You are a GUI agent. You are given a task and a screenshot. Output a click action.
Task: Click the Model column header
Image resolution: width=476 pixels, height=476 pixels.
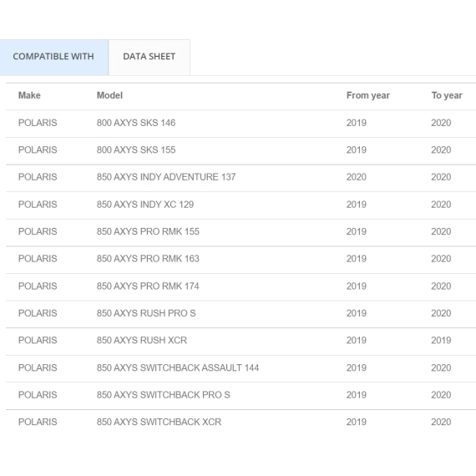pyautogui.click(x=109, y=95)
